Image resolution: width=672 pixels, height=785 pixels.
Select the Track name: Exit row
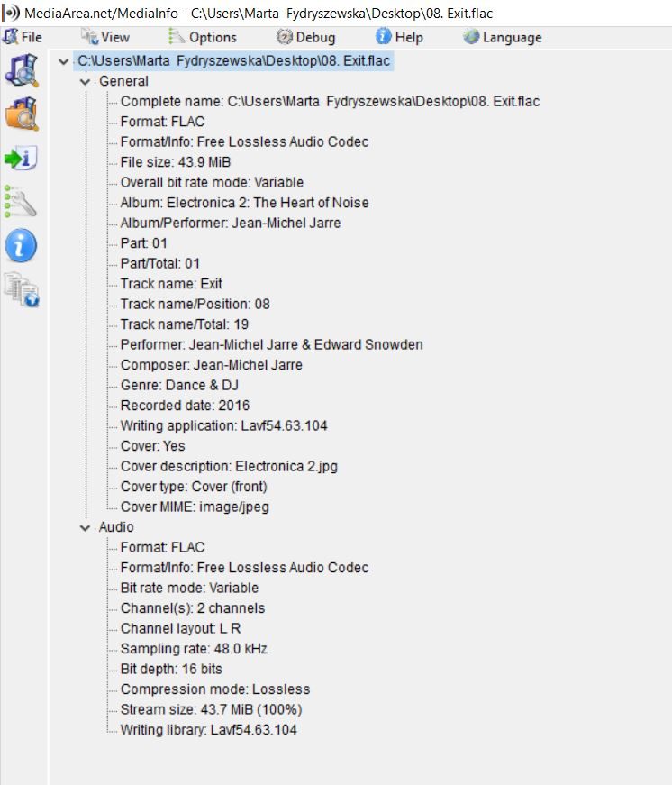171,284
